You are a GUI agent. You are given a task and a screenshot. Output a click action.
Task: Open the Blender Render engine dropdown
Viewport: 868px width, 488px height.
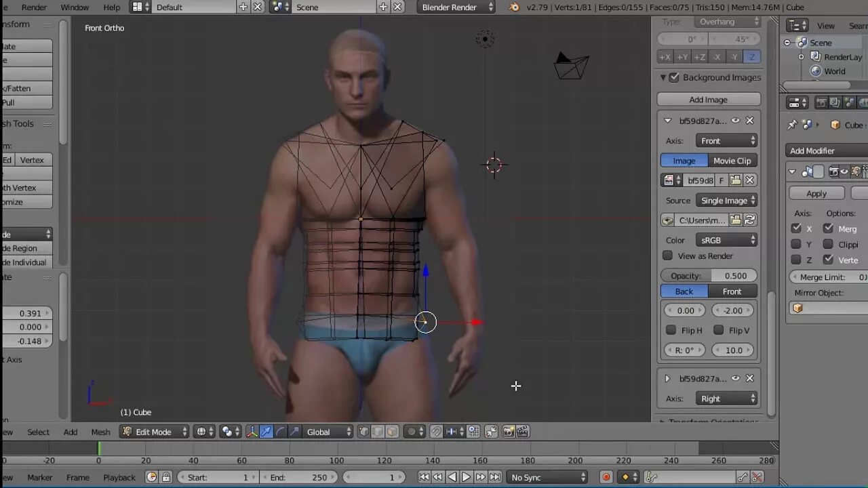click(456, 7)
